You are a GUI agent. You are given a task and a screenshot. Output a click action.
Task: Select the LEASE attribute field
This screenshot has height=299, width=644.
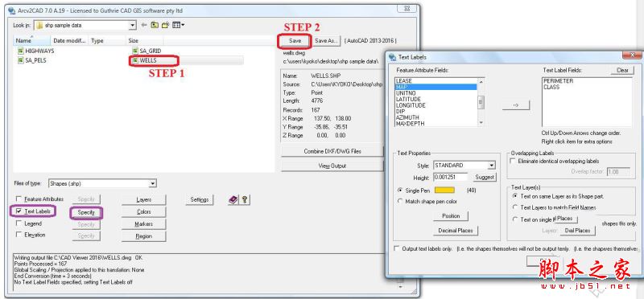coord(436,81)
